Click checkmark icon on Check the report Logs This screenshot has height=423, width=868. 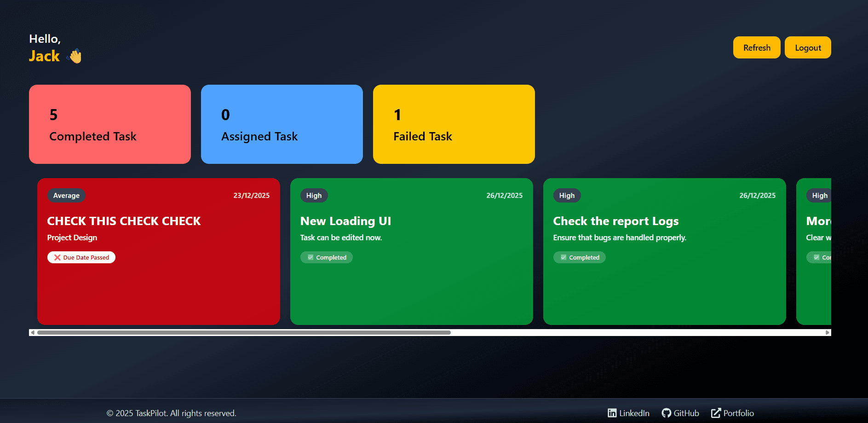pyautogui.click(x=563, y=258)
